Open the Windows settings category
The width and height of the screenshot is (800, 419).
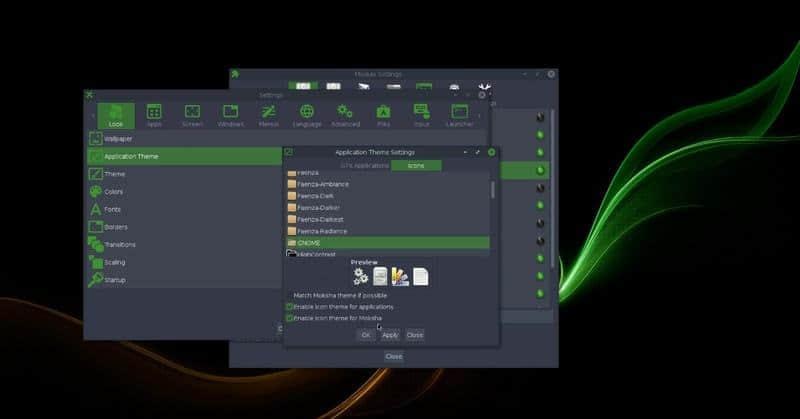(x=230, y=114)
